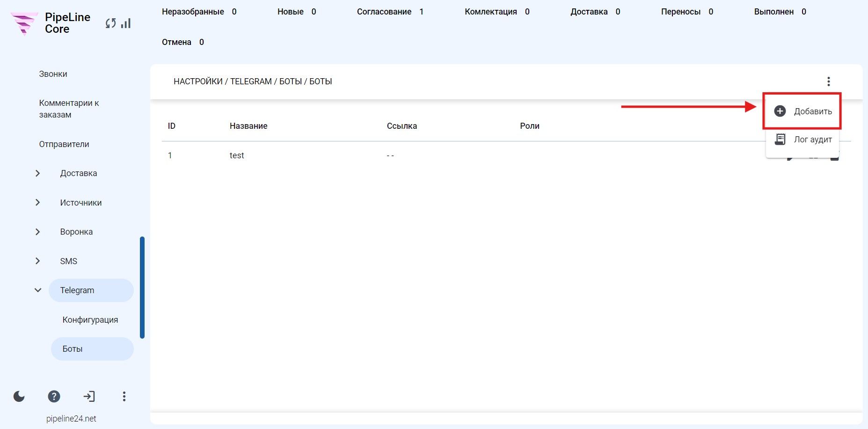The width and height of the screenshot is (868, 429).
Task: Expand the Воронка sidebar section
Action: (38, 232)
